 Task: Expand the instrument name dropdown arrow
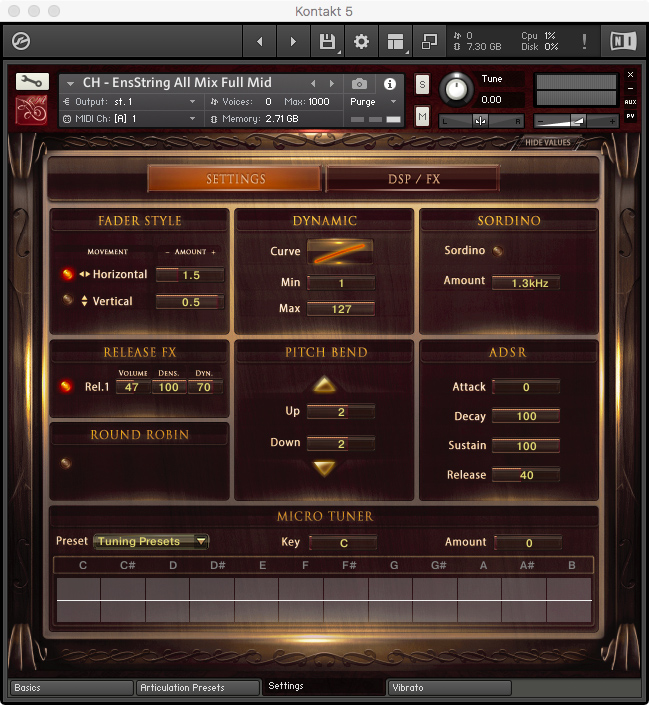pyautogui.click(x=70, y=84)
